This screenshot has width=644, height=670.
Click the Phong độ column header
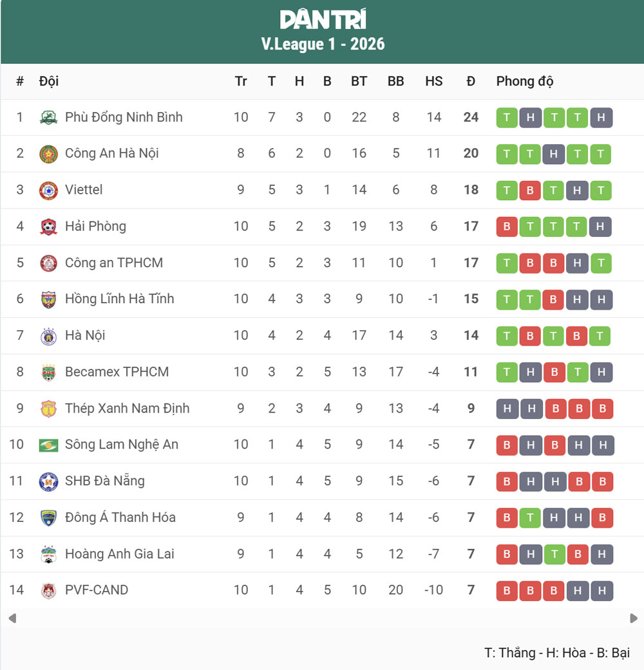click(x=525, y=81)
